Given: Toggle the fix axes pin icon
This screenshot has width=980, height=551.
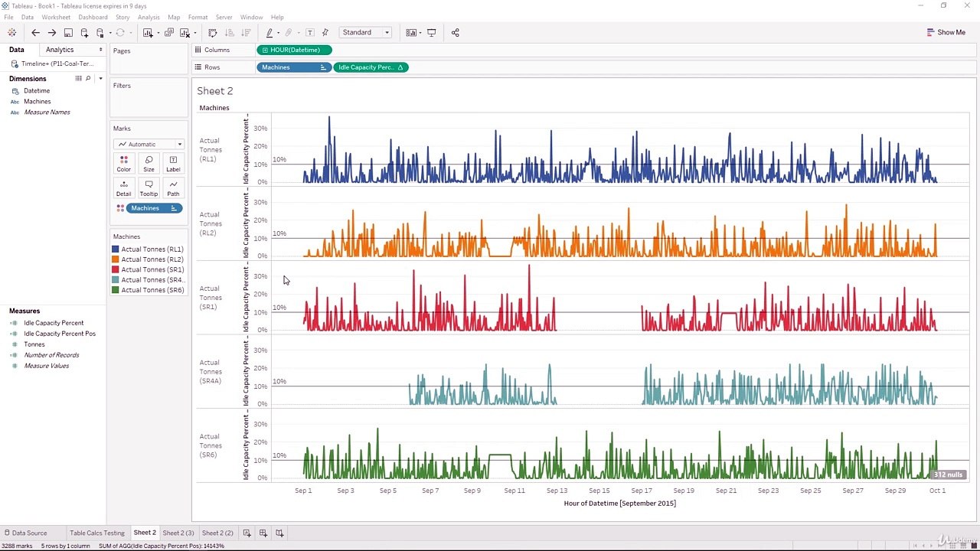Looking at the screenshot, I should pyautogui.click(x=325, y=33).
